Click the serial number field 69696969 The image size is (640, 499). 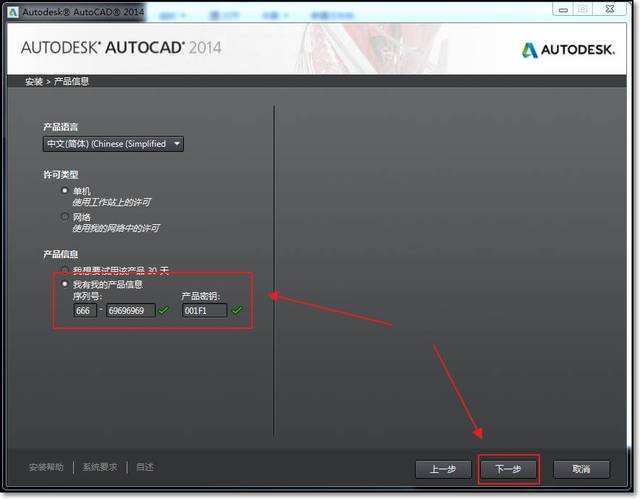[x=131, y=310]
